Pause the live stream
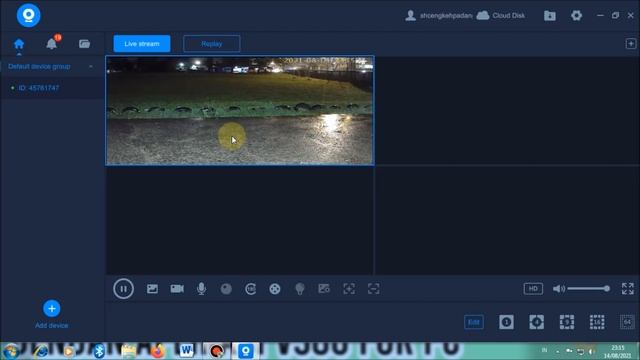The height and width of the screenshot is (360, 640). 123,289
